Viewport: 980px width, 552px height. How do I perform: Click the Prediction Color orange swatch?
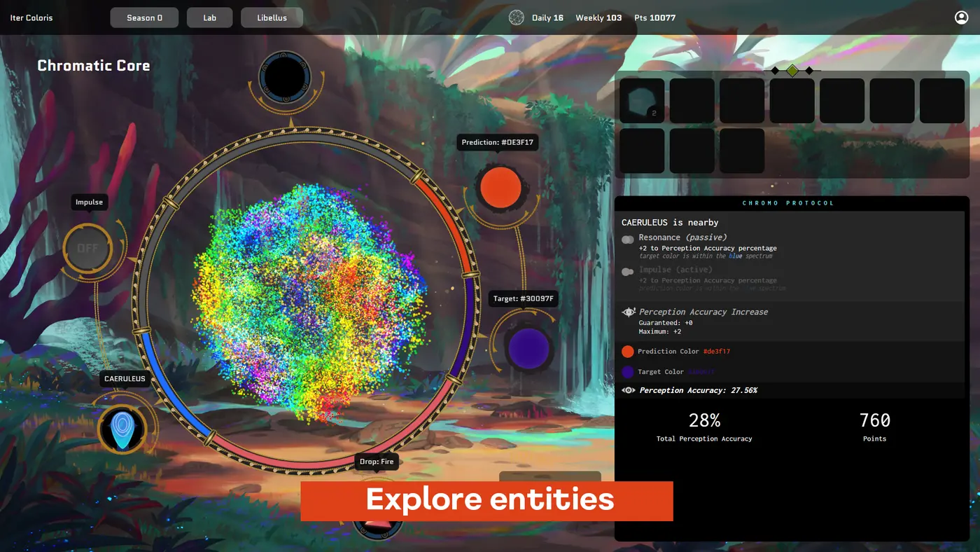pyautogui.click(x=628, y=352)
